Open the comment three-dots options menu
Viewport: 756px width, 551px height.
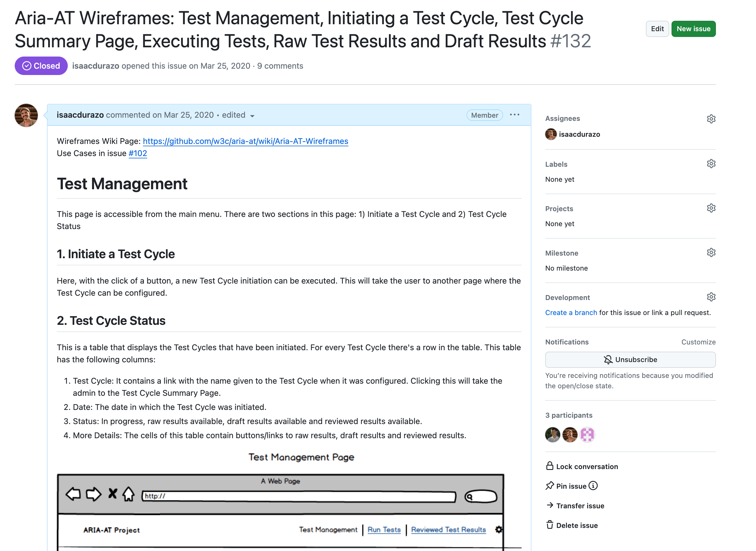point(514,115)
